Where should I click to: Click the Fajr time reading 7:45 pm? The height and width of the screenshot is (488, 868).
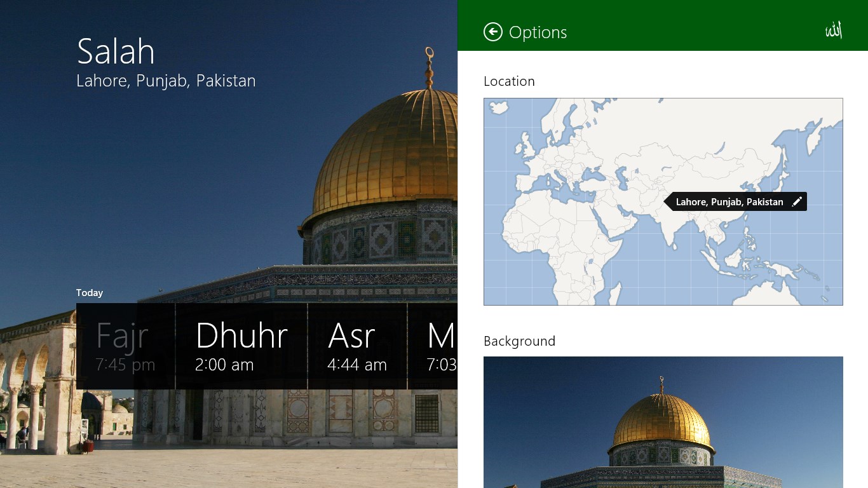coord(124,365)
